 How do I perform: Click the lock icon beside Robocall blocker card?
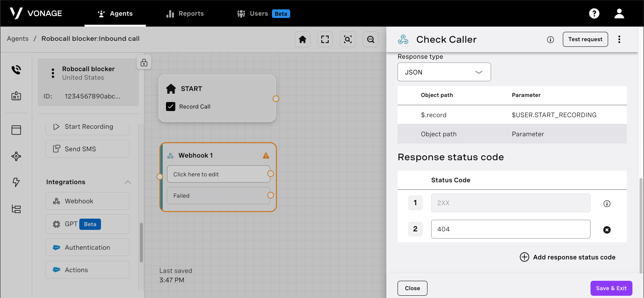tap(144, 63)
